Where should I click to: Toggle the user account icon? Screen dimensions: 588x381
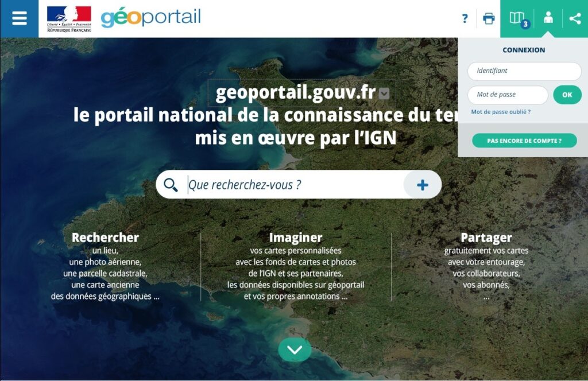click(548, 18)
